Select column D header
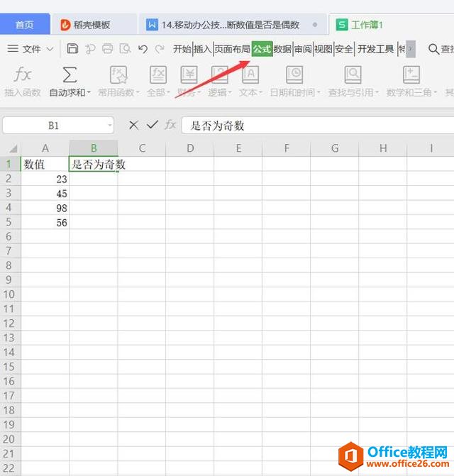 (190, 148)
